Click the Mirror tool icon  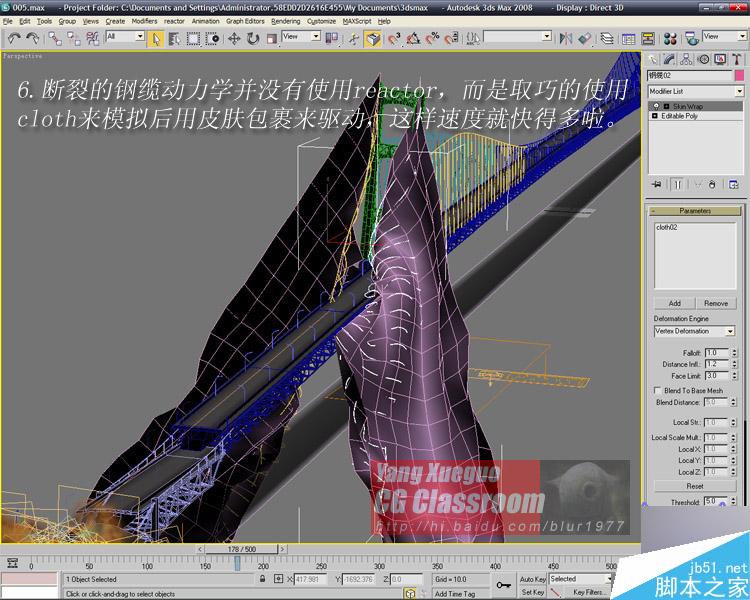566,39
